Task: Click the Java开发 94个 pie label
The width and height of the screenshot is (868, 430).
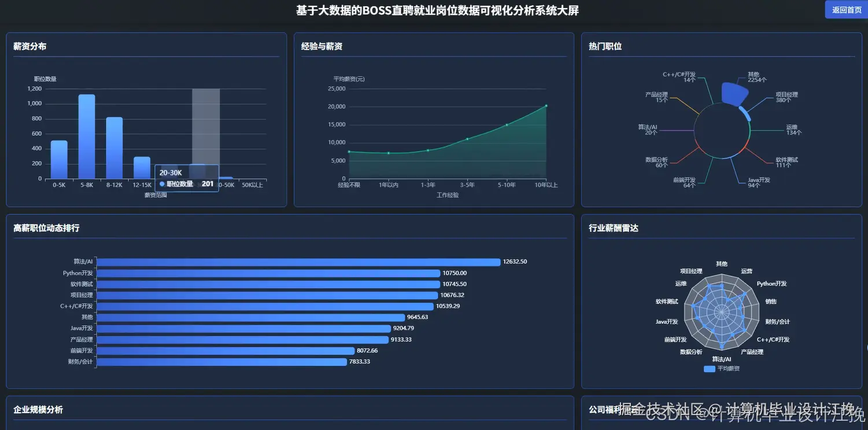Action: [759, 183]
